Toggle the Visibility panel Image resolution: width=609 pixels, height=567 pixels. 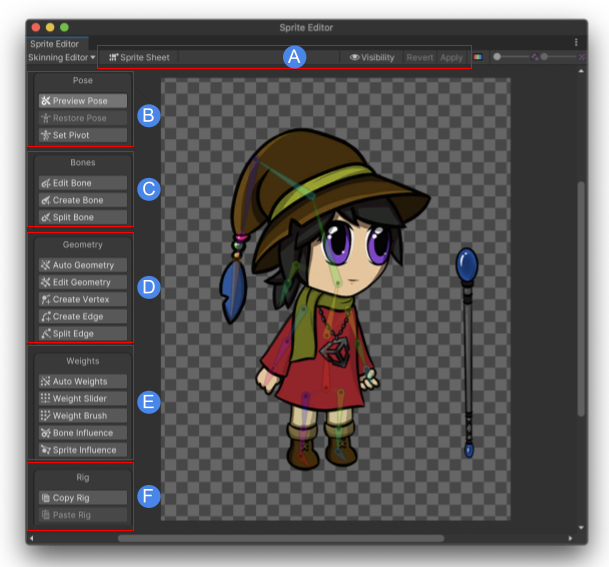pyautogui.click(x=372, y=58)
